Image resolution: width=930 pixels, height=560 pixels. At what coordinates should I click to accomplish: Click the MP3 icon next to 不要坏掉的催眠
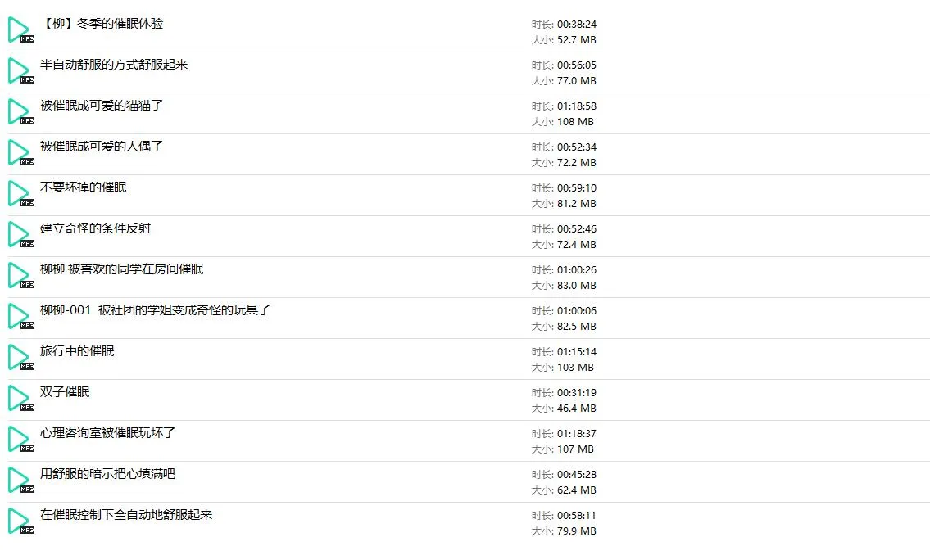[20, 193]
